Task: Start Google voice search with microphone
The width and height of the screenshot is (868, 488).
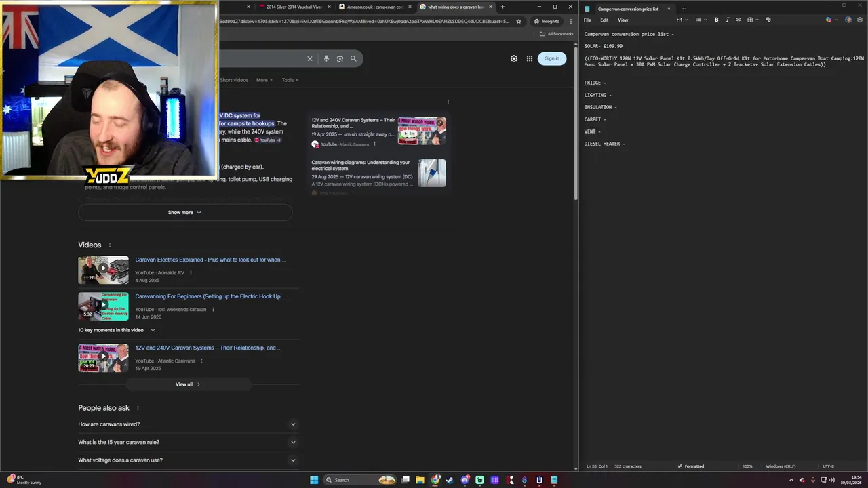Action: pyautogui.click(x=326, y=58)
